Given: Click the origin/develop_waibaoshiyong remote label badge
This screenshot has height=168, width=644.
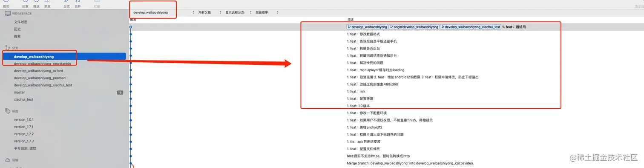Looking at the screenshot, I should coord(414,27).
